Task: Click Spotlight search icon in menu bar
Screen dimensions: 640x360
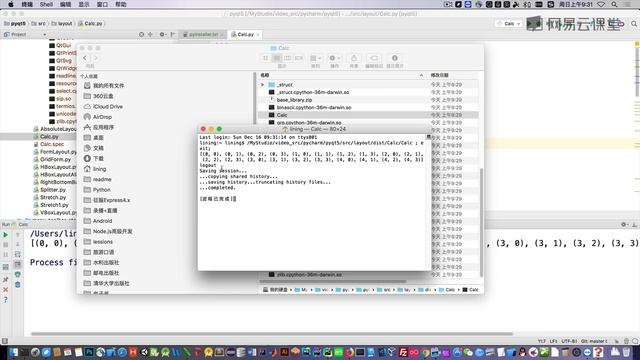Action: tap(614, 4)
